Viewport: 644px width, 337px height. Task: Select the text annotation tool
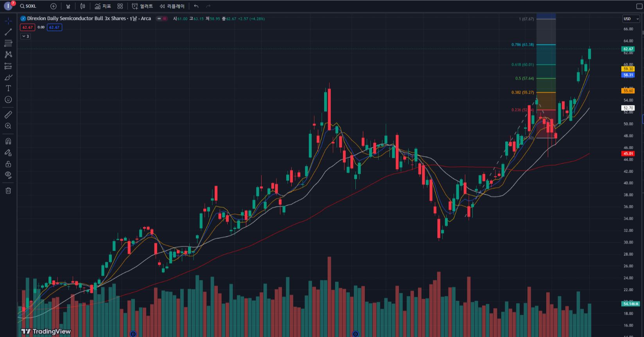(x=8, y=88)
